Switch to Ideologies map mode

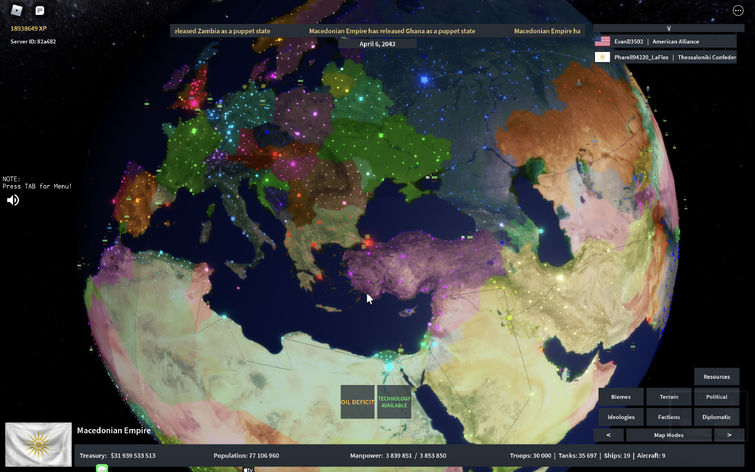[621, 417]
